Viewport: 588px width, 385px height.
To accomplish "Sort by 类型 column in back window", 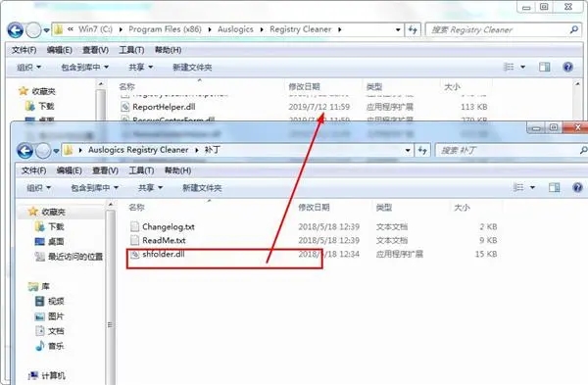I will [x=374, y=86].
